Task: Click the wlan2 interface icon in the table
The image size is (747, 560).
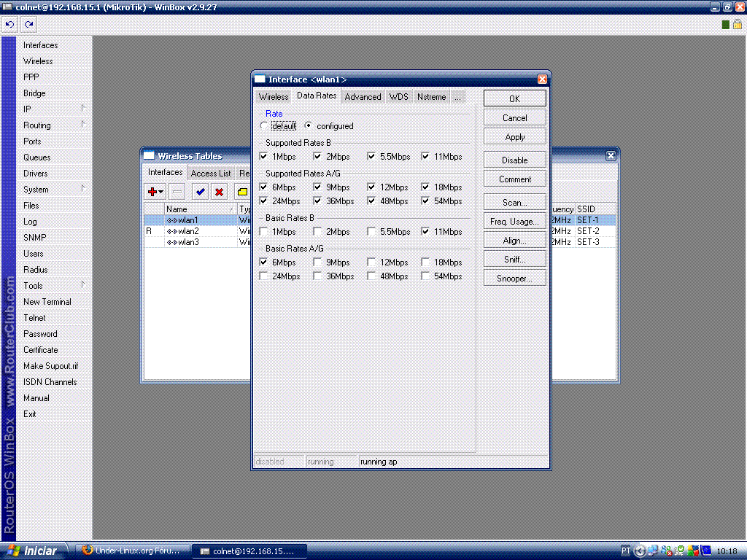Action: coord(171,231)
